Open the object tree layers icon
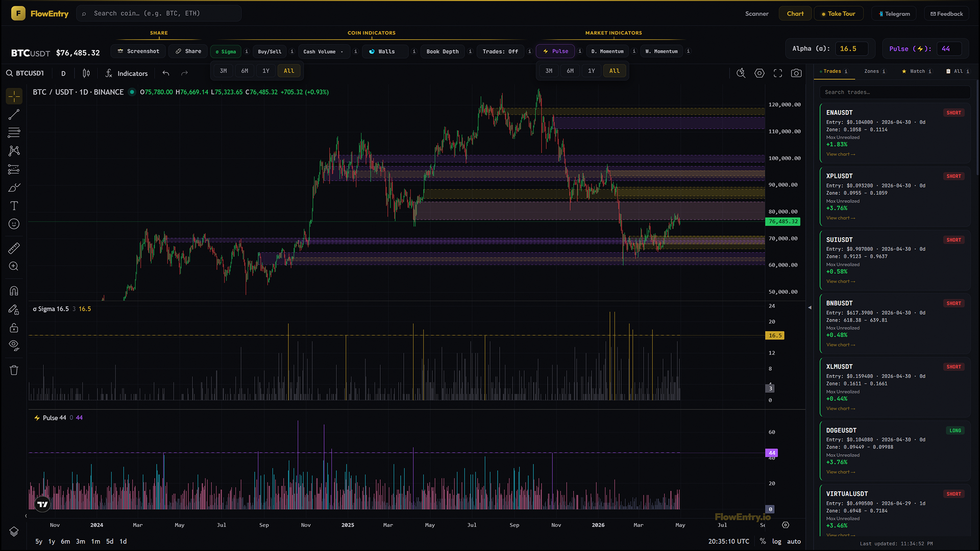The image size is (980, 551). click(14, 532)
